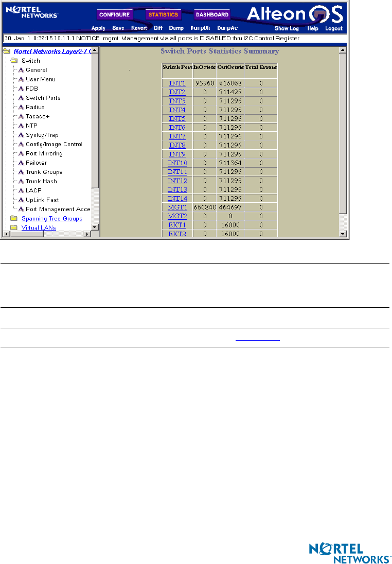The height and width of the screenshot is (564, 392).
Task: Open the EXT2 port link
Action: point(177,234)
